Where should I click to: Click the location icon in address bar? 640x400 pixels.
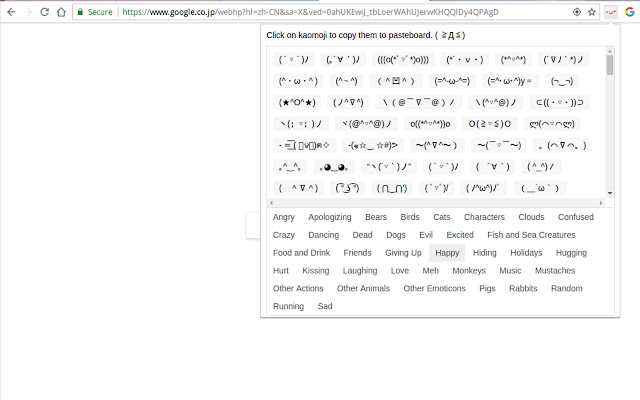[x=576, y=12]
